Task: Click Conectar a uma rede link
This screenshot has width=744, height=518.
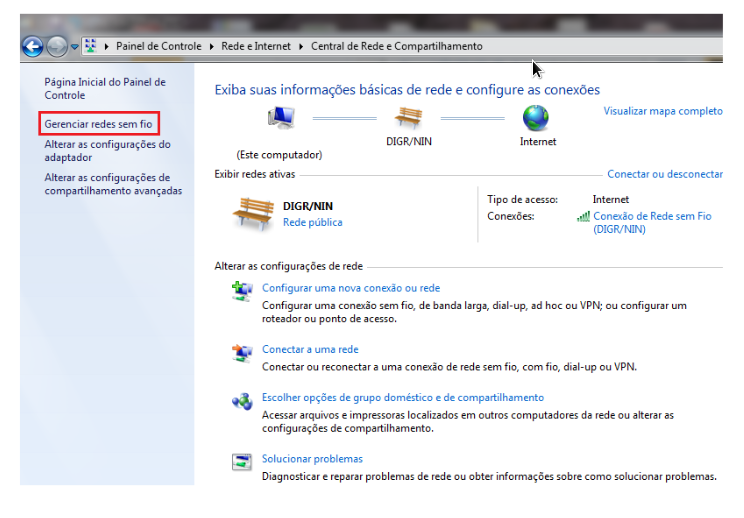Action: 310,350
